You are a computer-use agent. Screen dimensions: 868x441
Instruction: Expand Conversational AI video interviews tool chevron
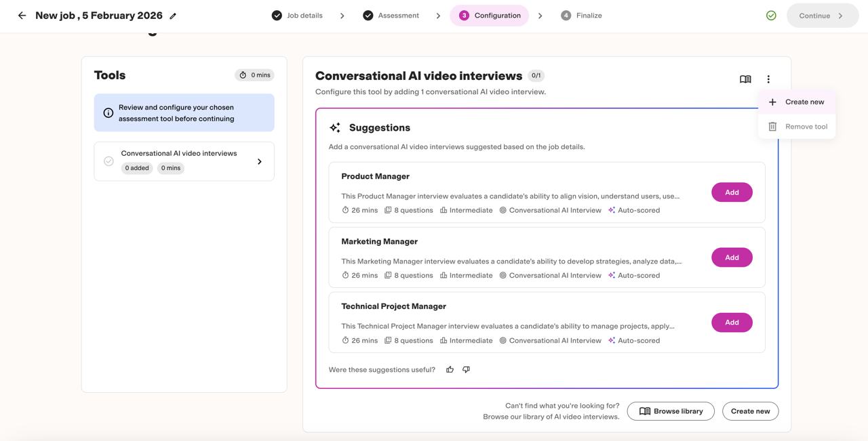point(260,161)
